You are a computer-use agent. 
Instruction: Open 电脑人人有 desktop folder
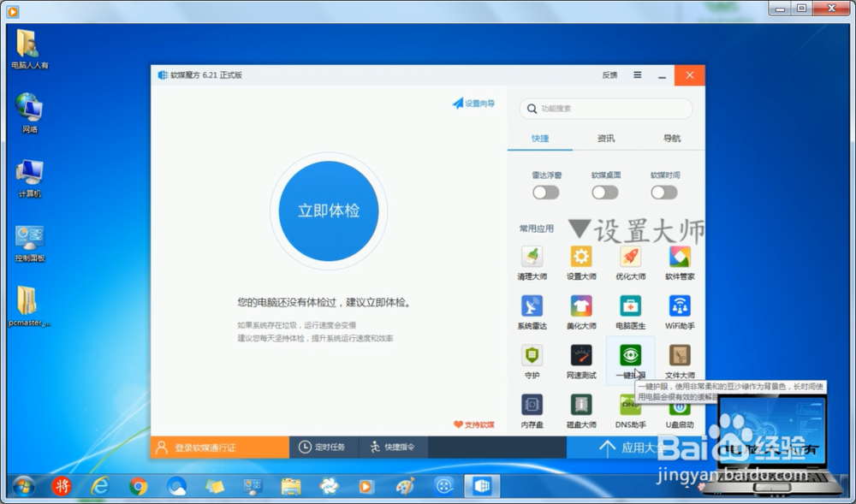[30, 50]
